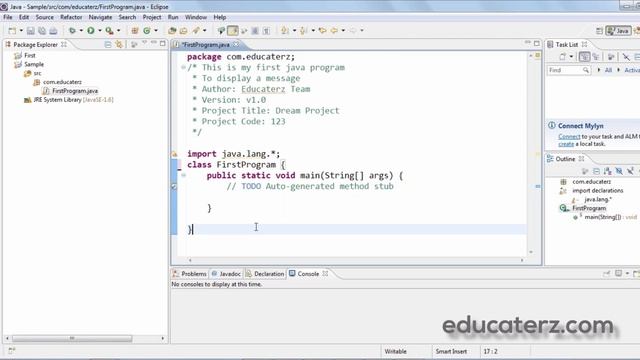This screenshot has width=640, height=360.
Task: Select the Java perspective button
Action: 618,31
